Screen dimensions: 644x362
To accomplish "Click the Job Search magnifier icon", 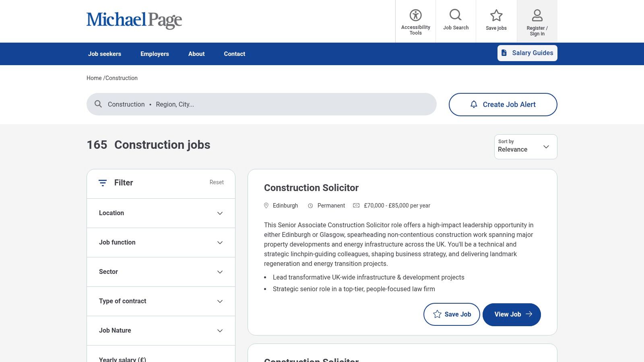I will pos(456,15).
